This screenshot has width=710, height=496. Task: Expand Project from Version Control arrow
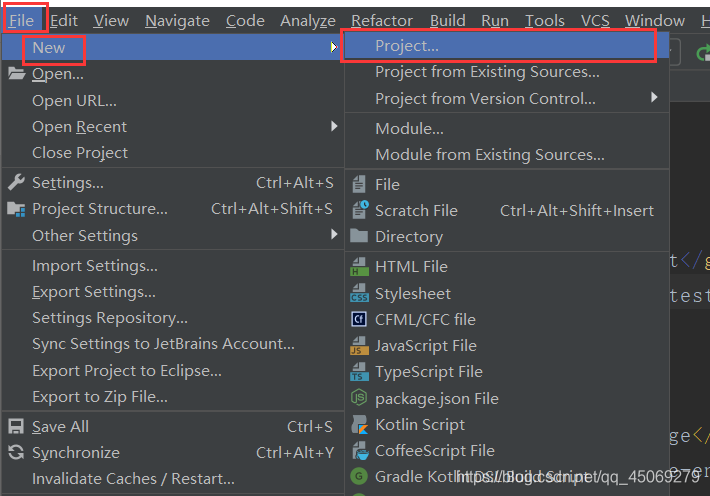[x=654, y=97]
